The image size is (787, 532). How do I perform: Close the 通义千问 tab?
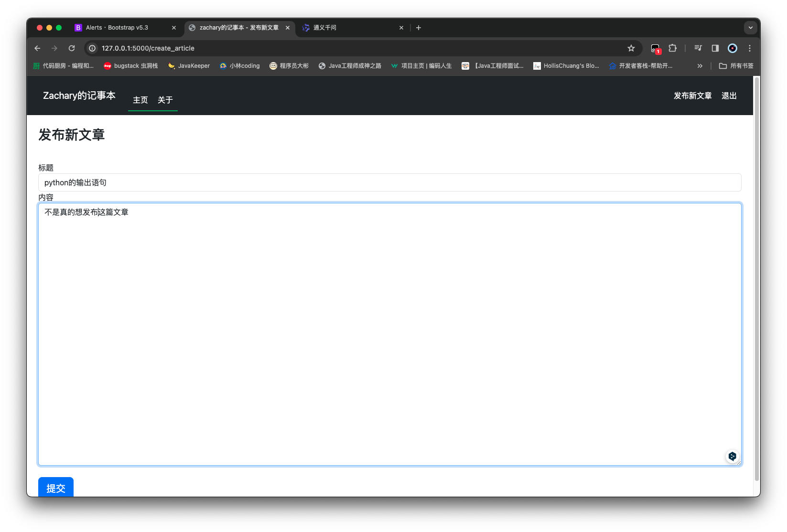pyautogui.click(x=401, y=28)
